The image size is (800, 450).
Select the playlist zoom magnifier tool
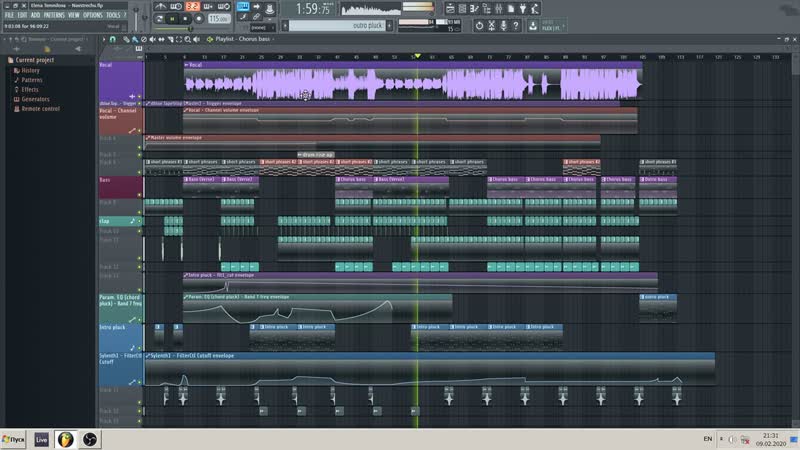pos(188,39)
